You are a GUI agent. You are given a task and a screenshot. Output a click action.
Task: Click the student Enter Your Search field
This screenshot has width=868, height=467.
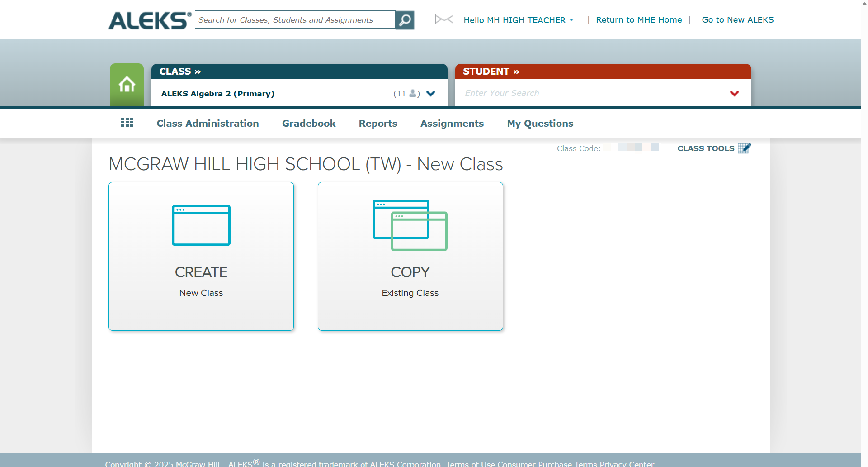coord(592,93)
